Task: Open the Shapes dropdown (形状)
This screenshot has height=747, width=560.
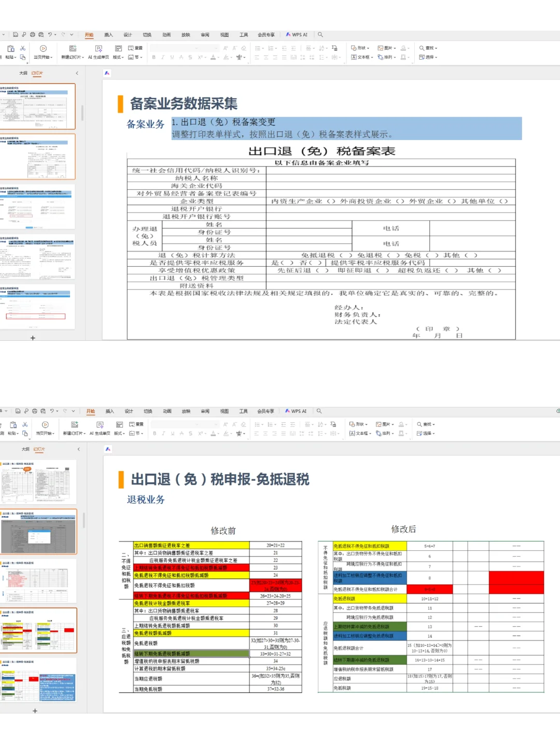Action: click(x=361, y=47)
